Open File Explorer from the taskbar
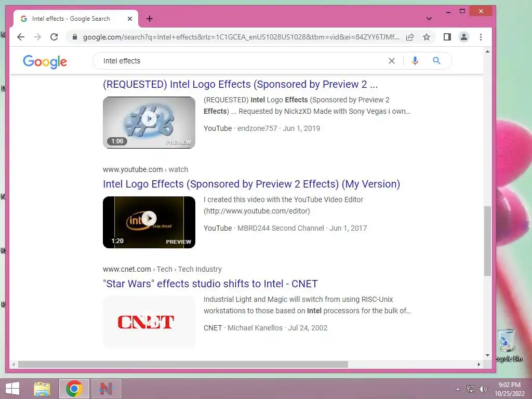Viewport: 532px width, 399px height. 42,389
